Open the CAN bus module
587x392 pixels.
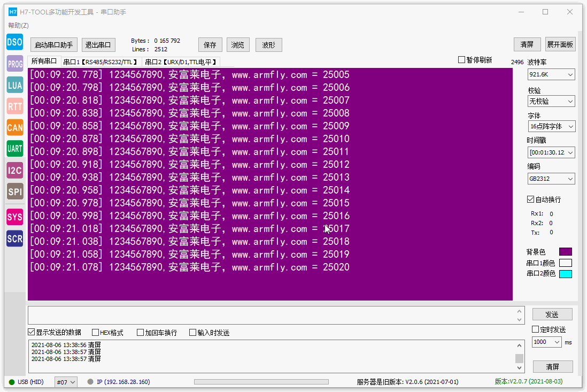click(14, 127)
